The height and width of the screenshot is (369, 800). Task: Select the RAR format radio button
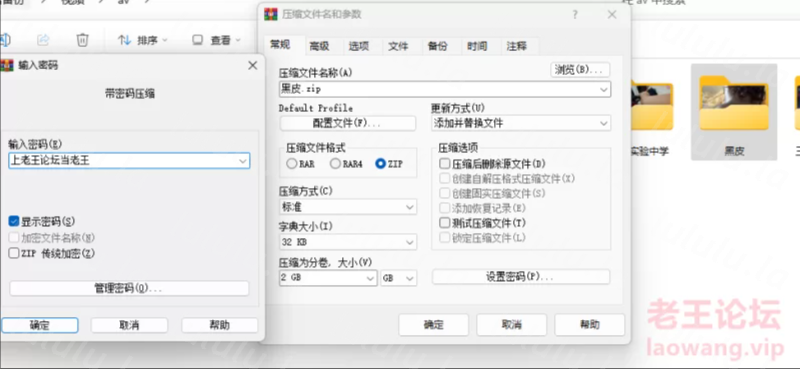click(x=291, y=164)
